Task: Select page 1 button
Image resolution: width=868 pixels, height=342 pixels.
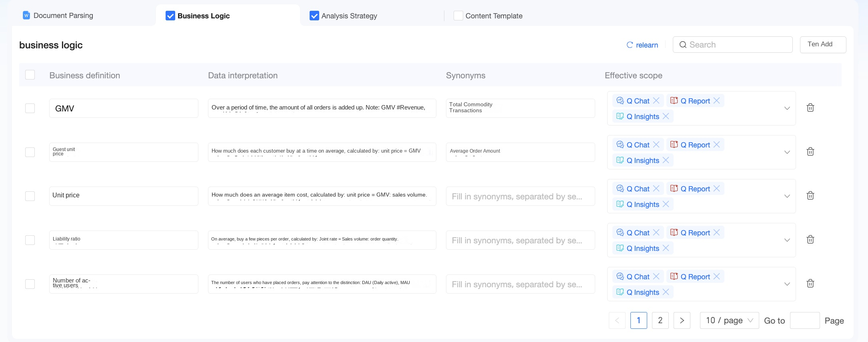Action: click(x=639, y=320)
